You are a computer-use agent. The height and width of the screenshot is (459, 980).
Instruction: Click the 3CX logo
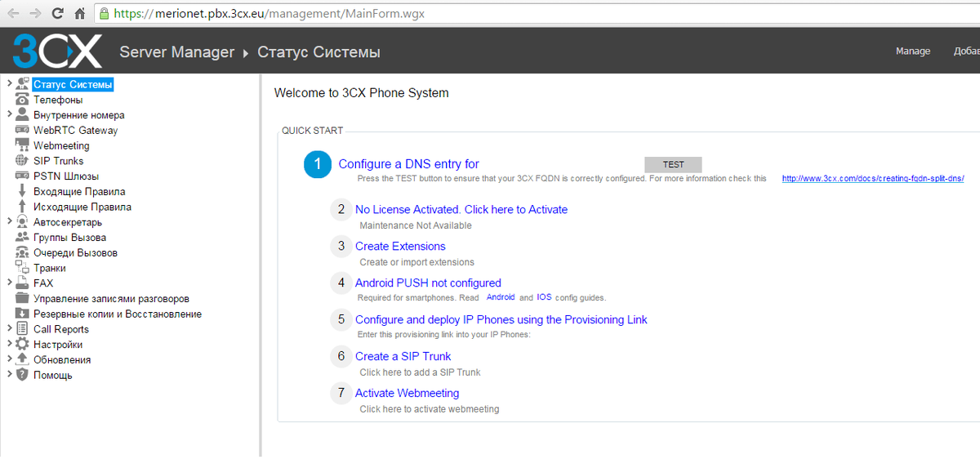pyautogui.click(x=57, y=51)
